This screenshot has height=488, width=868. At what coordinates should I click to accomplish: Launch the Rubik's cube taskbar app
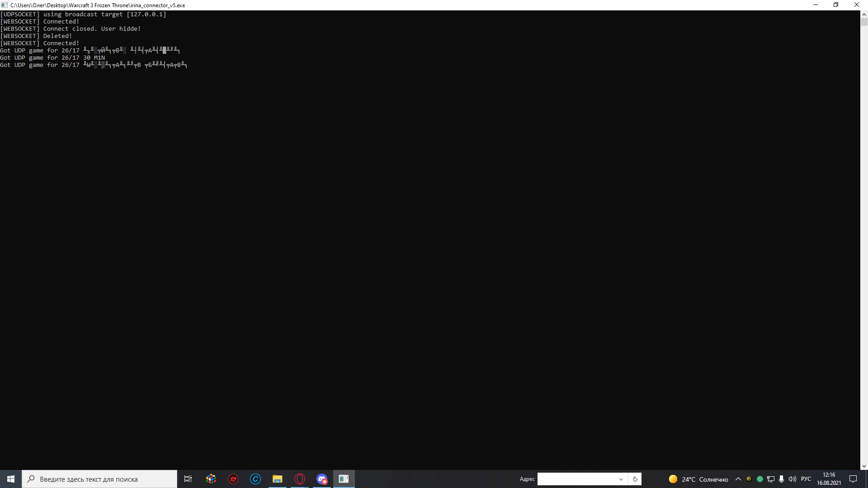pyautogui.click(x=211, y=479)
